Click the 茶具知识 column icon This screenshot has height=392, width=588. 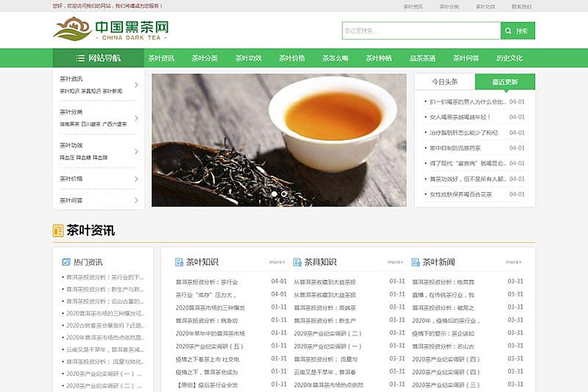click(297, 262)
